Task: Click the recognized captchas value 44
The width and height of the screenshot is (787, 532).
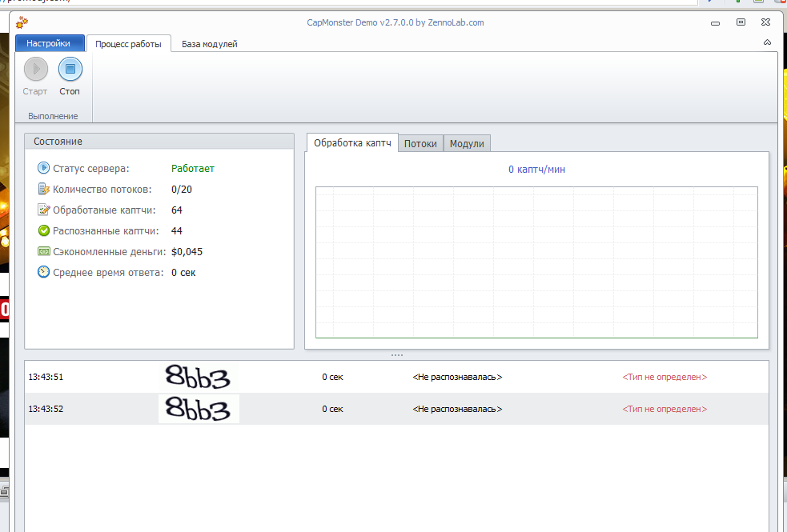Action: click(x=177, y=231)
